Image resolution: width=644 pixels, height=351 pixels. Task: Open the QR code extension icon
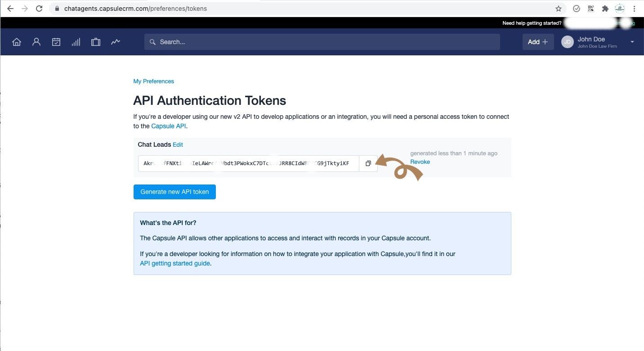591,9
